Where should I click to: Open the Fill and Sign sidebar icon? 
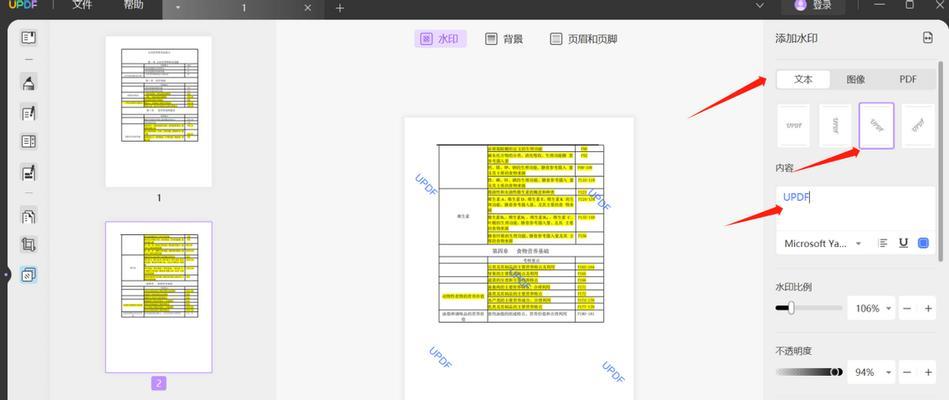pyautogui.click(x=28, y=172)
